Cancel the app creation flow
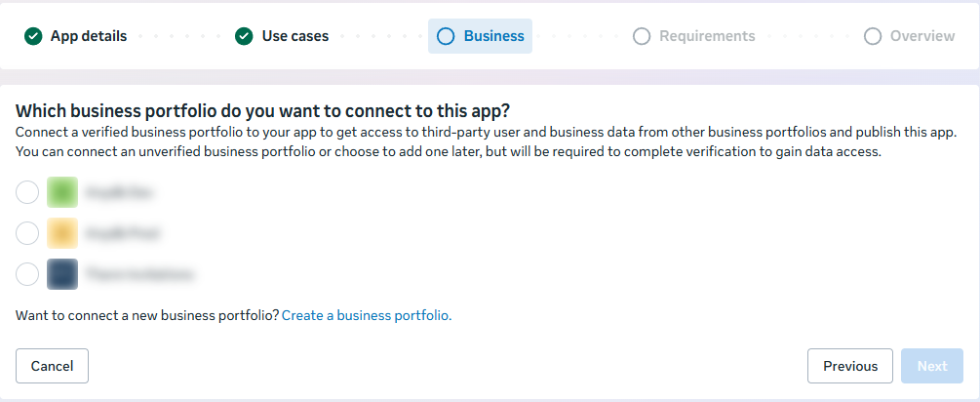Screen dimensions: 980x402 pyautogui.click(x=52, y=366)
